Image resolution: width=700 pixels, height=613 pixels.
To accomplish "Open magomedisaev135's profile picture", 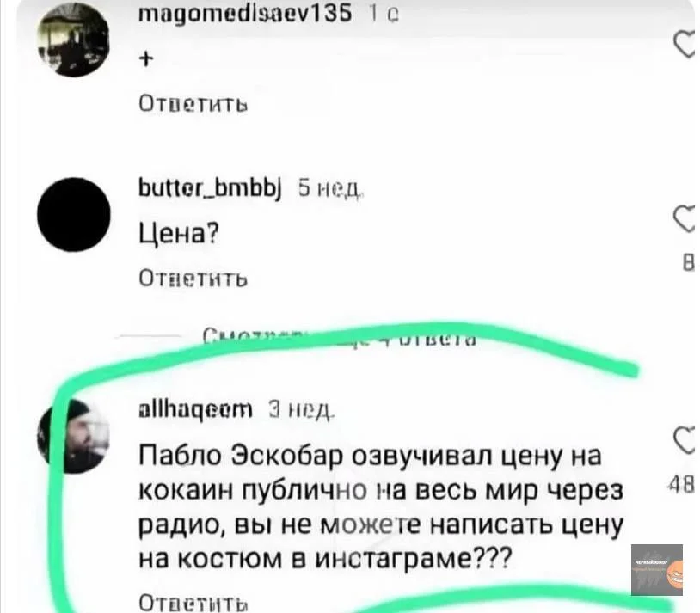I will tap(74, 40).
